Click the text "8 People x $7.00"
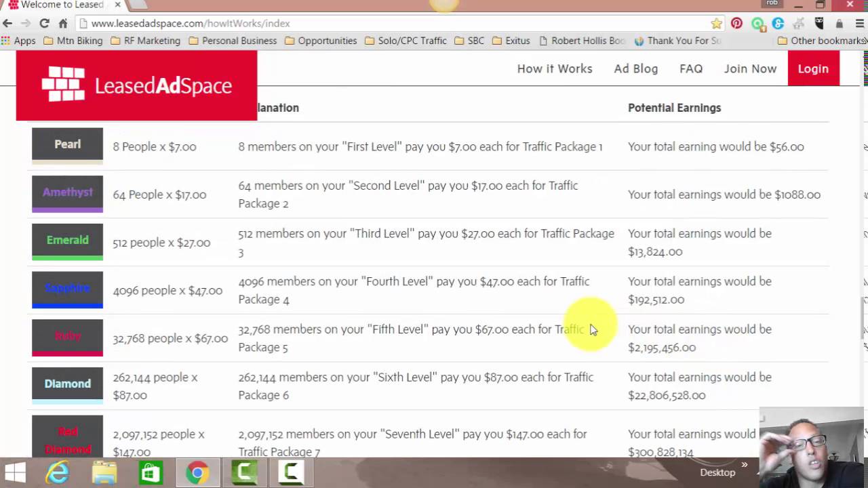 [155, 146]
